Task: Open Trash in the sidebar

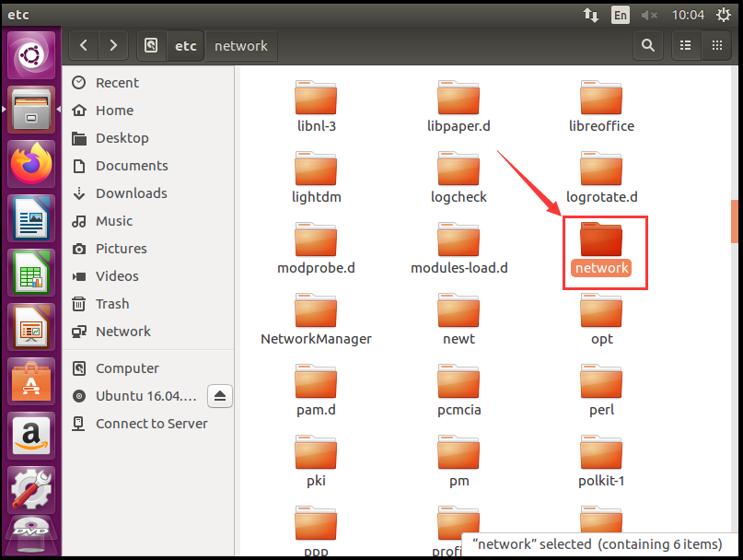Action: click(x=148, y=303)
